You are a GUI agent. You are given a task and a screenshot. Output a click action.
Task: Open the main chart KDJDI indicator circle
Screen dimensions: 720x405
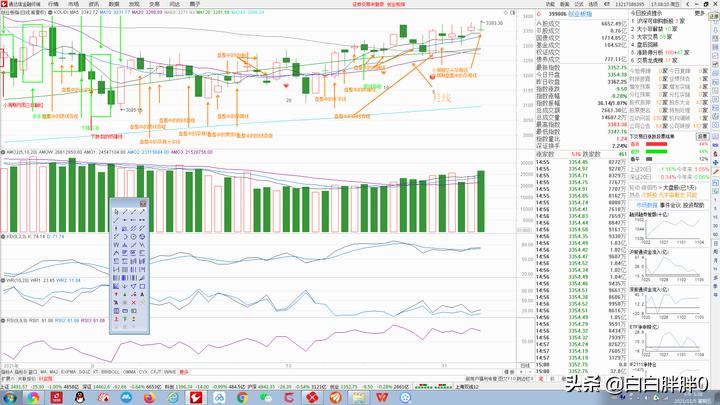coord(51,12)
